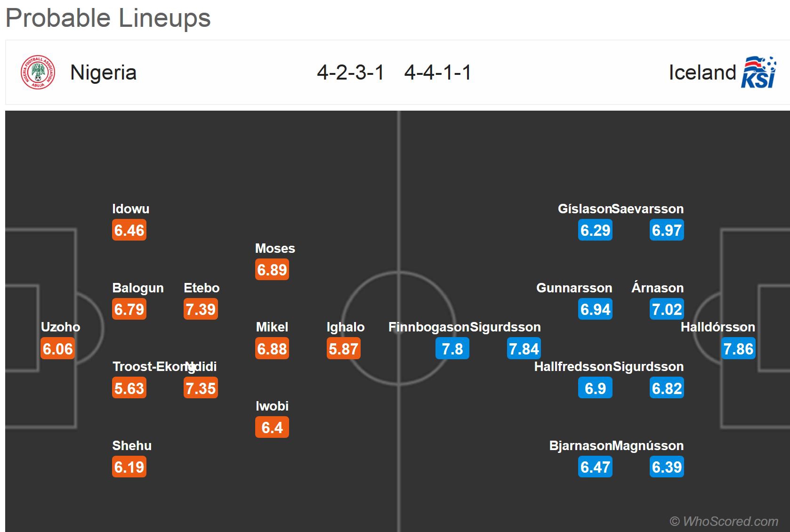
Task: Click the Iceland KSI logo
Action: click(758, 73)
